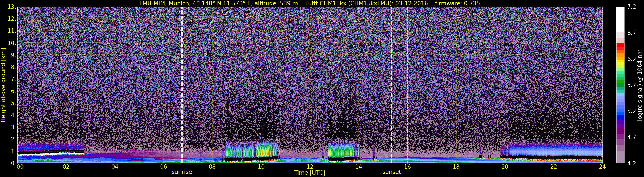Viewport: 644px width, 177px height.
Task: Click the 'Height above ground [km]' axis label
Action: 3,85
